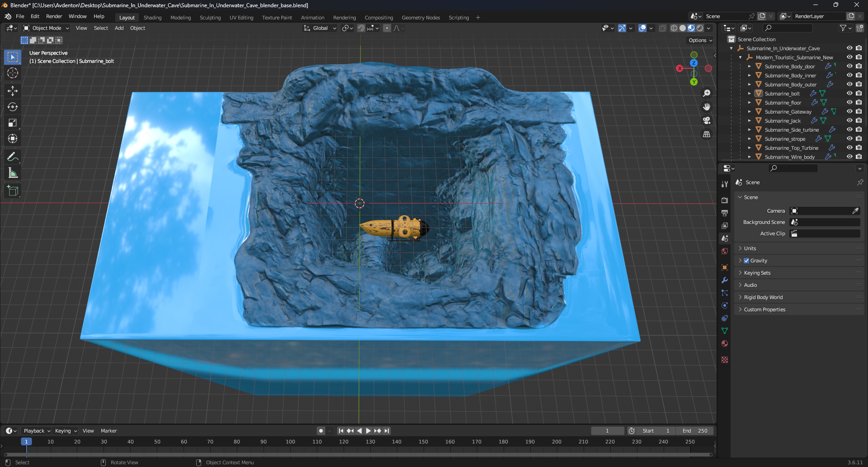Screen dimensions: 868x467
Task: Click the pan view hand icon
Action: [707, 107]
